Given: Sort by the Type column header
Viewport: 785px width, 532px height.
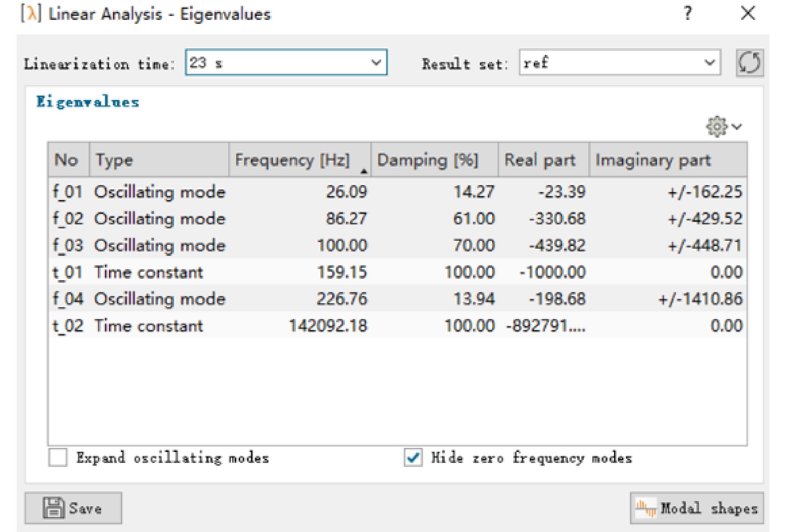Looking at the screenshot, I should (x=159, y=160).
